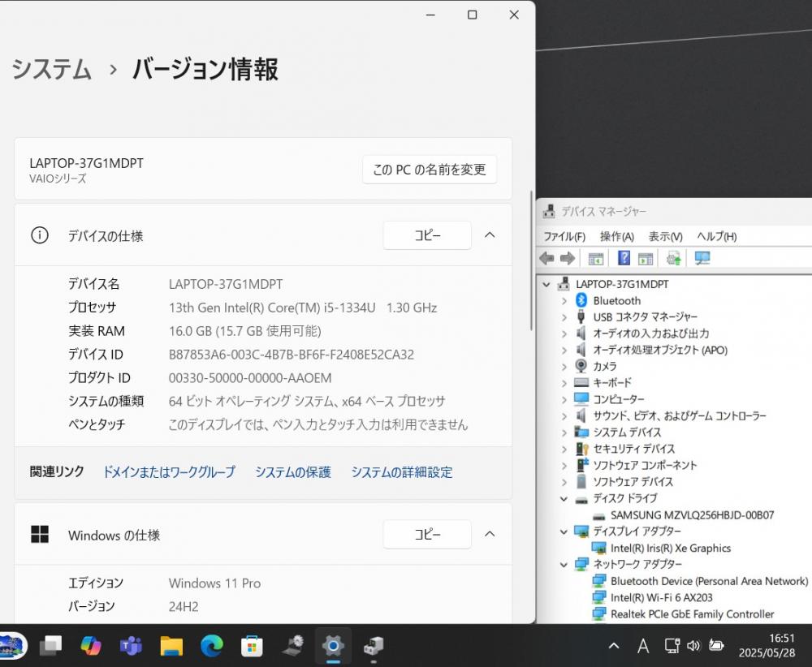Click the Forward arrow in Device Manager toolbar
812x667 pixels.
(568, 258)
